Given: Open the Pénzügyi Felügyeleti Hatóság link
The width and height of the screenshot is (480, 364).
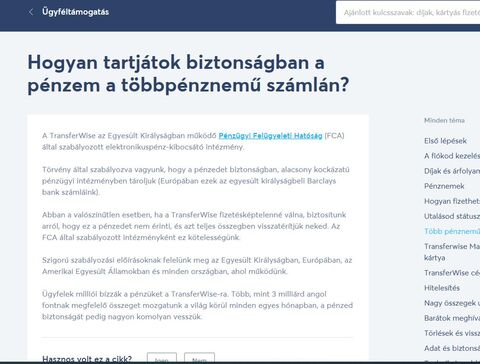Looking at the screenshot, I should tap(270, 136).
